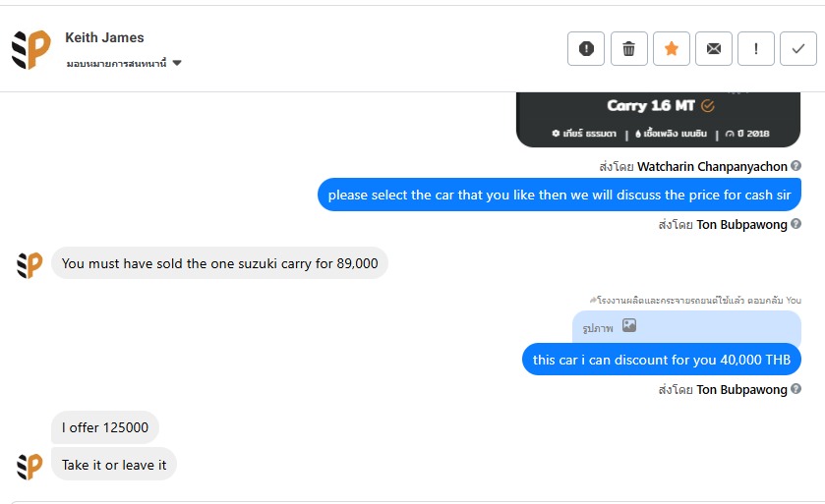The image size is (825, 504).
Task: Mark conversation done with checkmark button
Action: point(798,48)
